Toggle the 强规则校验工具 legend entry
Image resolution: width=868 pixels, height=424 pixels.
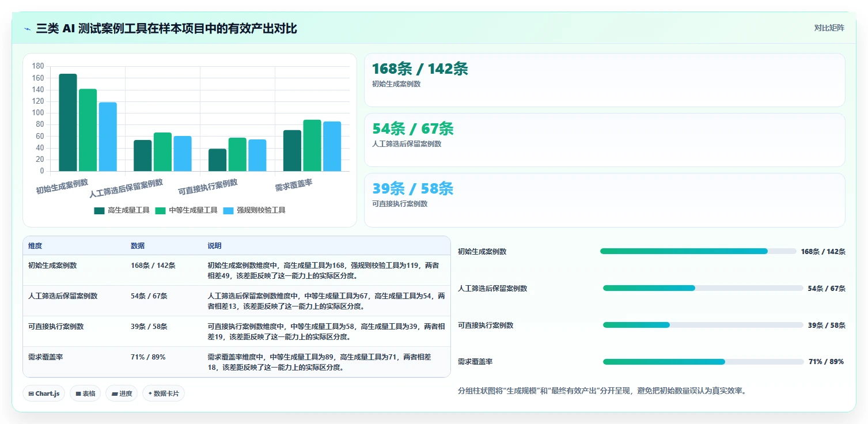(x=254, y=210)
